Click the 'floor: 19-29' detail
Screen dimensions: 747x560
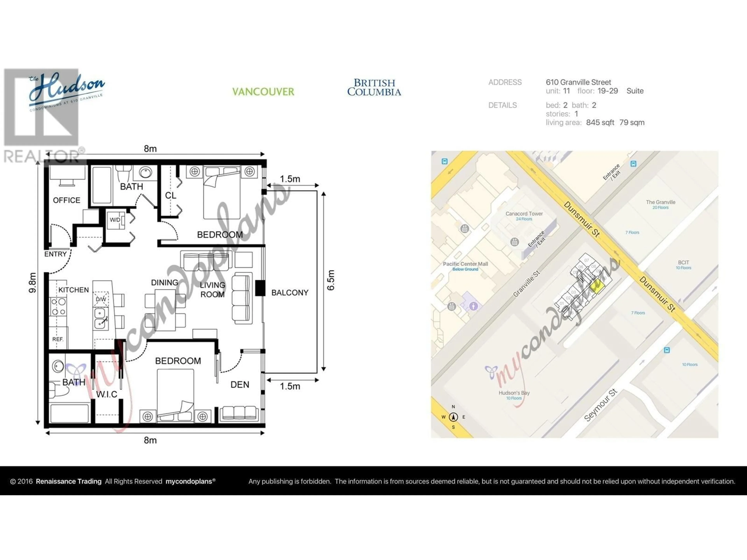(x=597, y=91)
